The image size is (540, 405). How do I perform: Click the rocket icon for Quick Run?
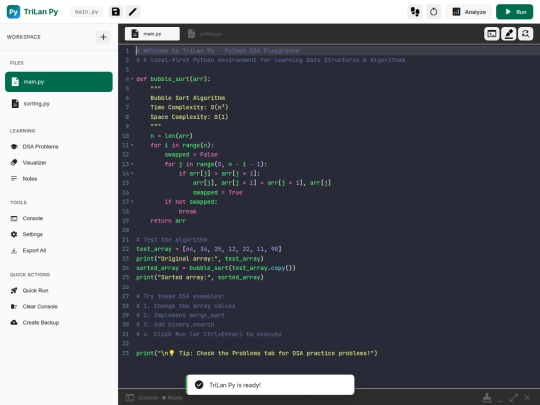[x=14, y=290]
